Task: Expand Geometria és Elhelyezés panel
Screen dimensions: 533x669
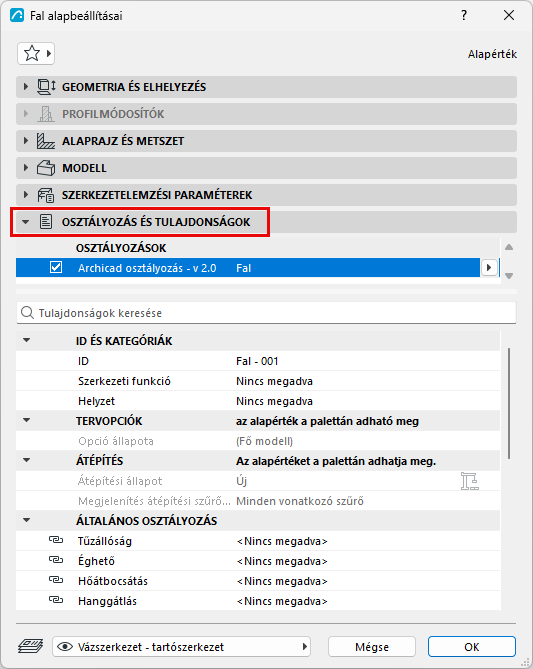Action: click(26, 87)
